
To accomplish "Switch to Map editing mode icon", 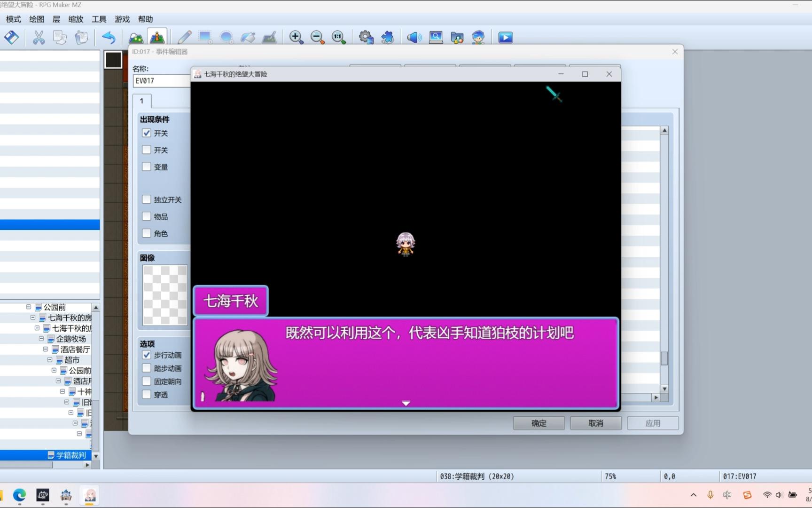I will coord(136,37).
